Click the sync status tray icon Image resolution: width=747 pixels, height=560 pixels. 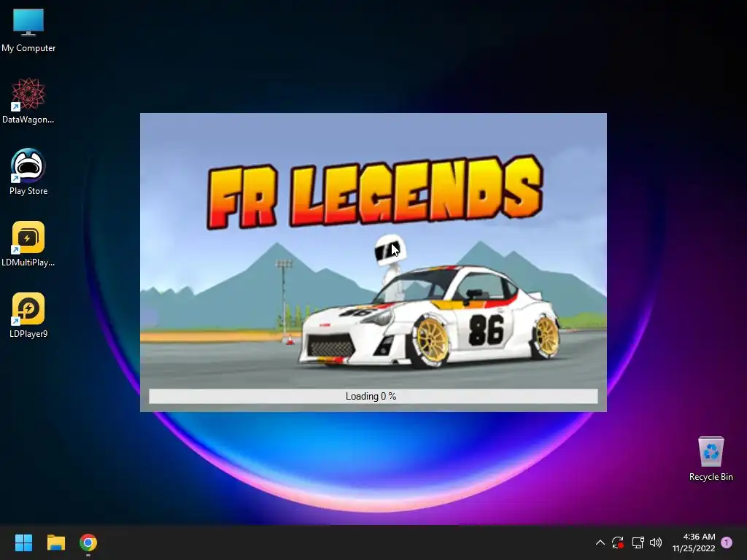[618, 542]
